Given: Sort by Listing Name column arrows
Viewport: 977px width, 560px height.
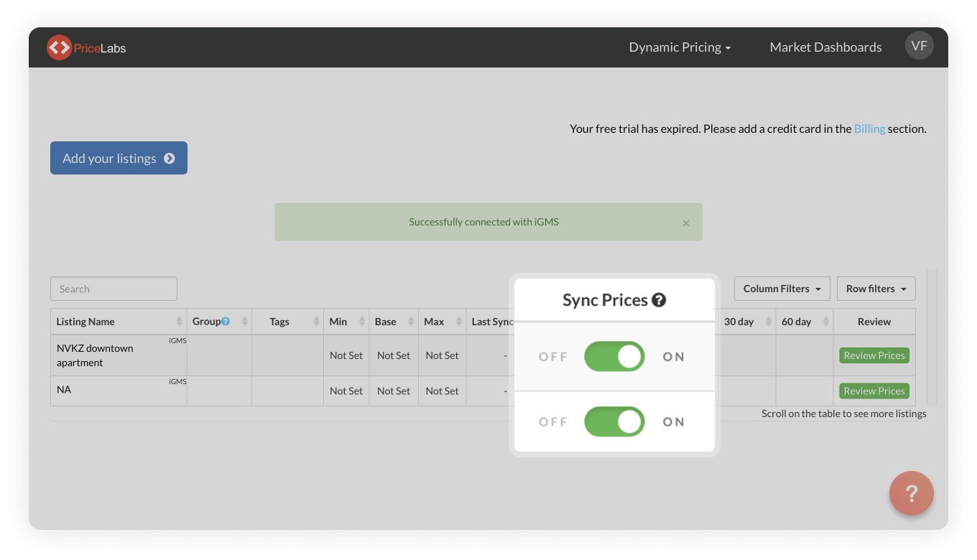Looking at the screenshot, I should click(180, 322).
